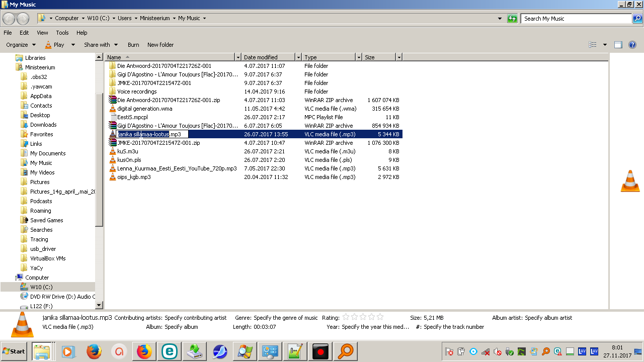This screenshot has width=644, height=362.
Task: Open the media player taskbar icon
Action: (68, 351)
